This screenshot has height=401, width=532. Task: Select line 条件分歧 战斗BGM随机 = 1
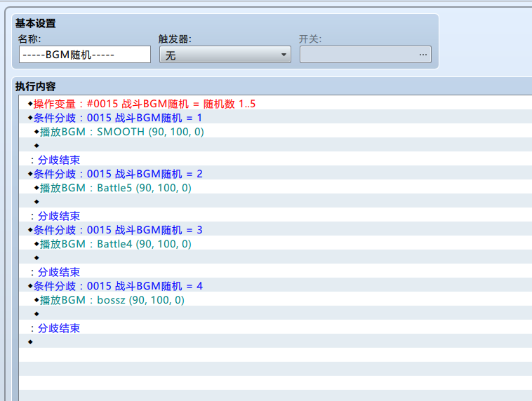point(276,118)
